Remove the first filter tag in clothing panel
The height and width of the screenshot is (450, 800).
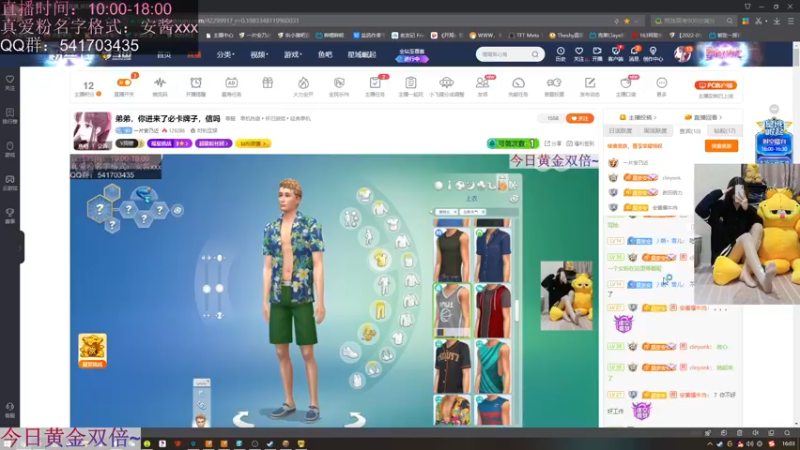(x=455, y=212)
